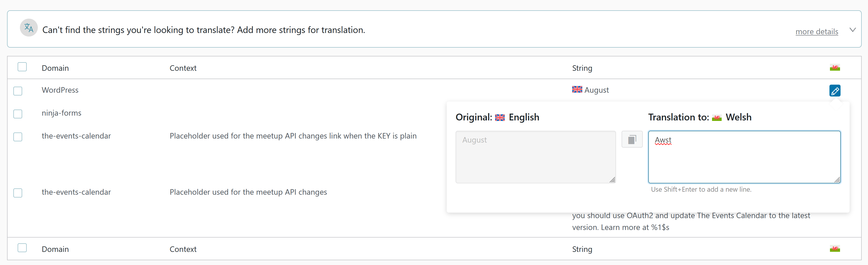
Task: Click String column header at top
Action: pyautogui.click(x=582, y=68)
